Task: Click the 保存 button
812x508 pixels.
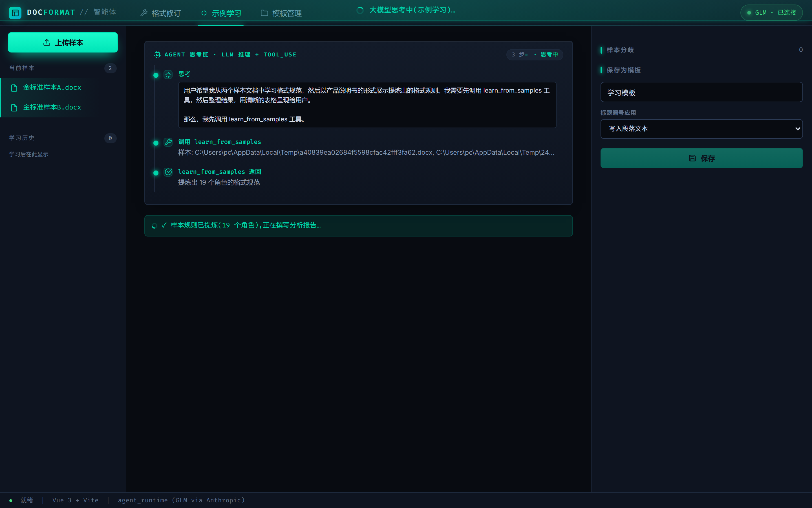Action: coord(701,158)
